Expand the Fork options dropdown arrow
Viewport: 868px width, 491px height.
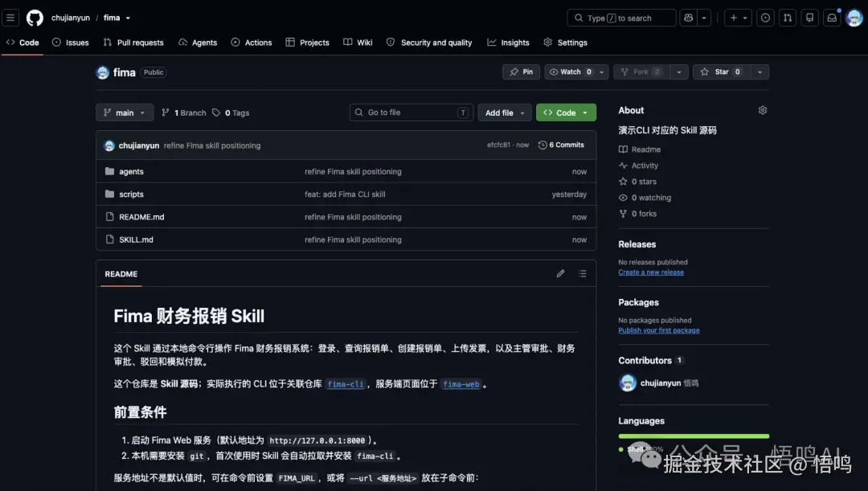click(678, 72)
